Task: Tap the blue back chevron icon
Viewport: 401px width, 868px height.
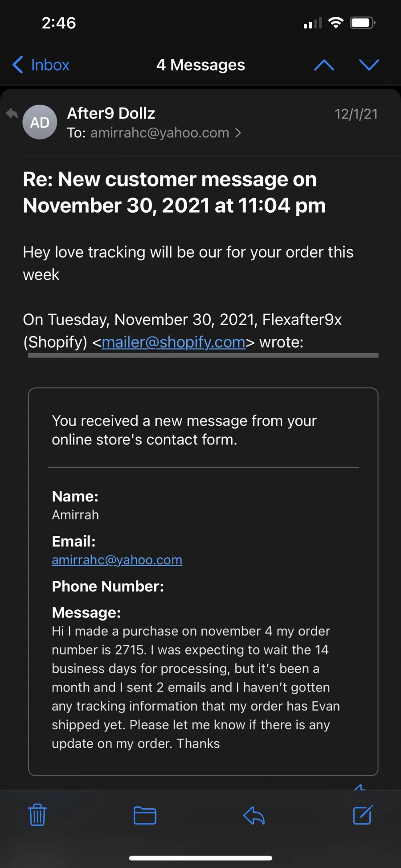Action: point(18,65)
